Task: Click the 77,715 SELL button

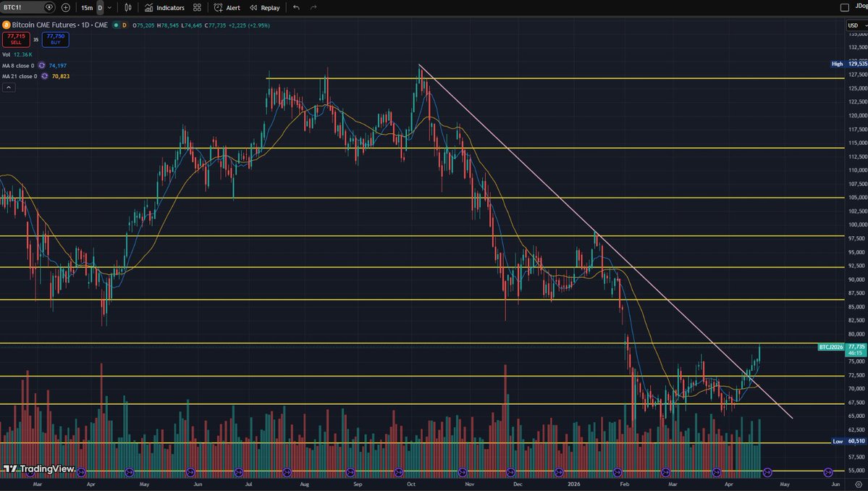Action: click(16, 39)
